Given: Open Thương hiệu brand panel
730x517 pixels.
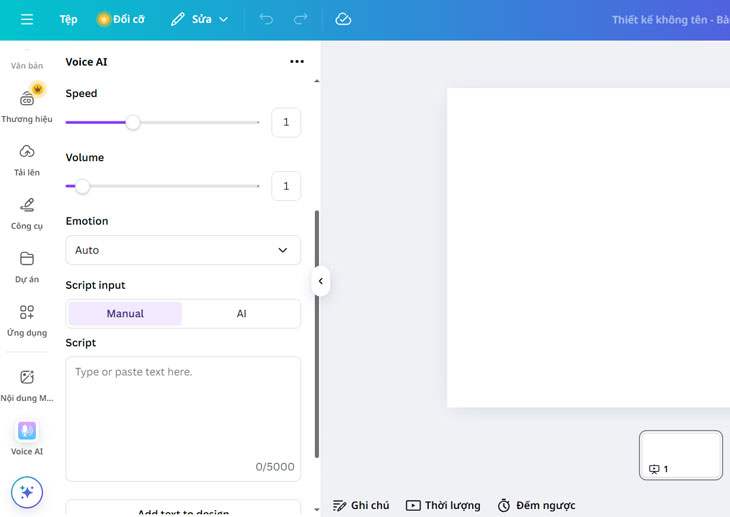Looking at the screenshot, I should [x=27, y=104].
